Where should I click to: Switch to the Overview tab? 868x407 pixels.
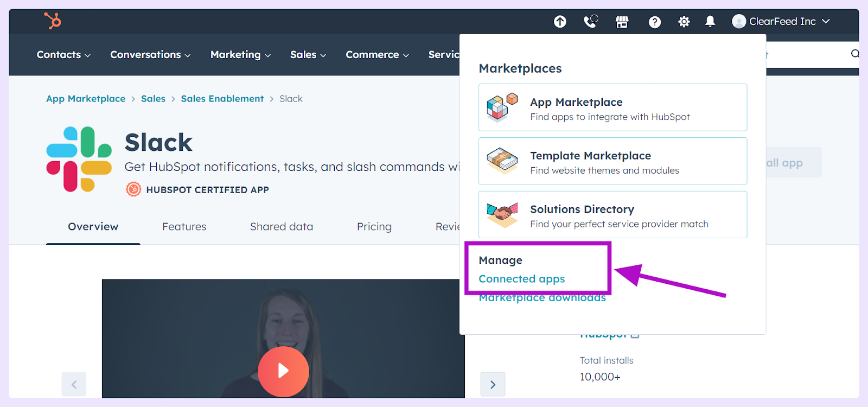click(93, 226)
